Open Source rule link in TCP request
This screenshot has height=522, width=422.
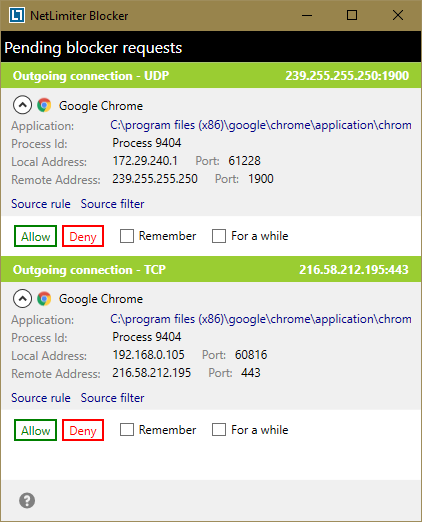(x=41, y=398)
